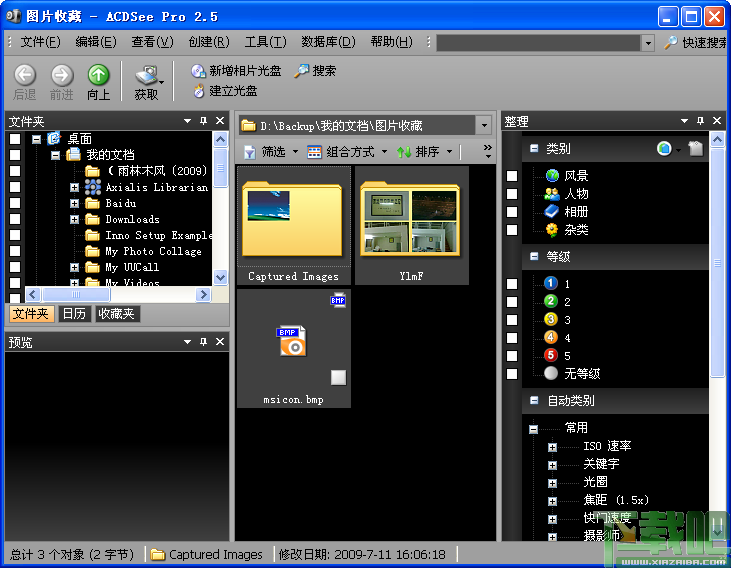Screen dimensions: 731x568
Task: Check the checkbox beside 桌面 tree row
Action: click(x=15, y=139)
